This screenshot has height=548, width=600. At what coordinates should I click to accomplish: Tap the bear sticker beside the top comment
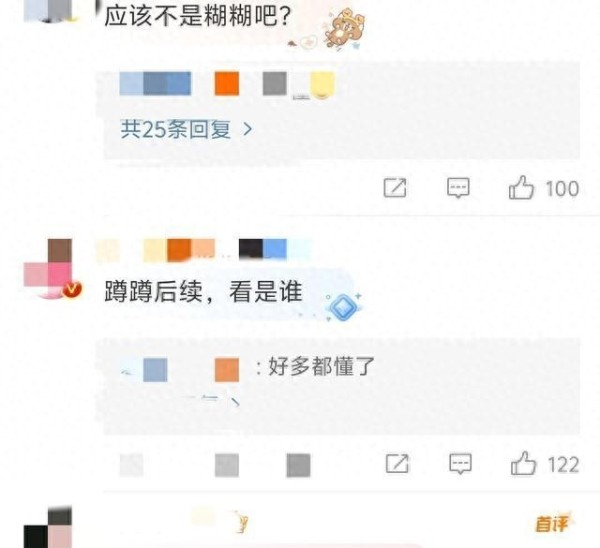pos(343,30)
